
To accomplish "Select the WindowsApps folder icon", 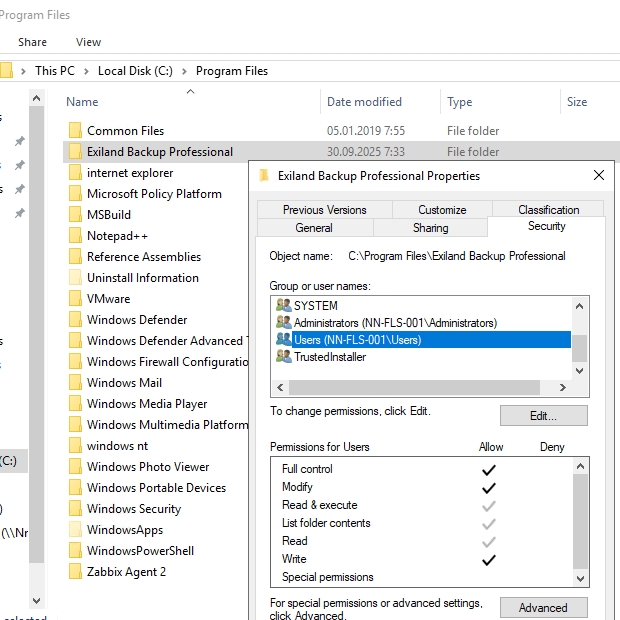I will pos(75,530).
